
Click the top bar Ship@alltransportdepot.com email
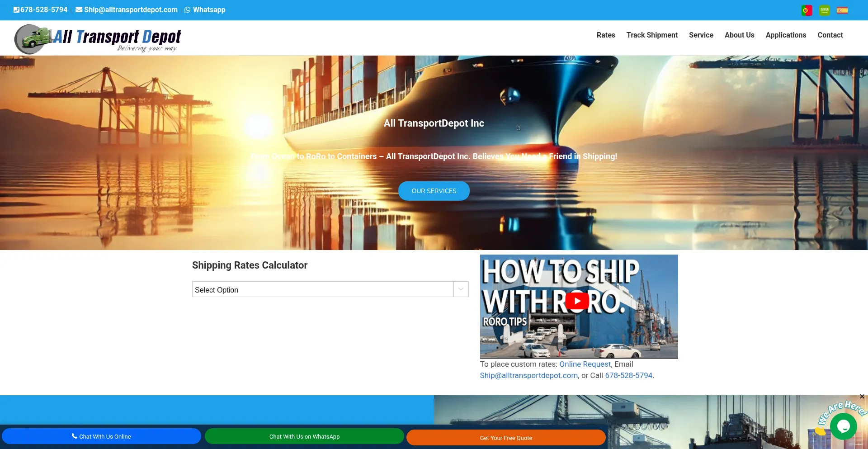(131, 10)
